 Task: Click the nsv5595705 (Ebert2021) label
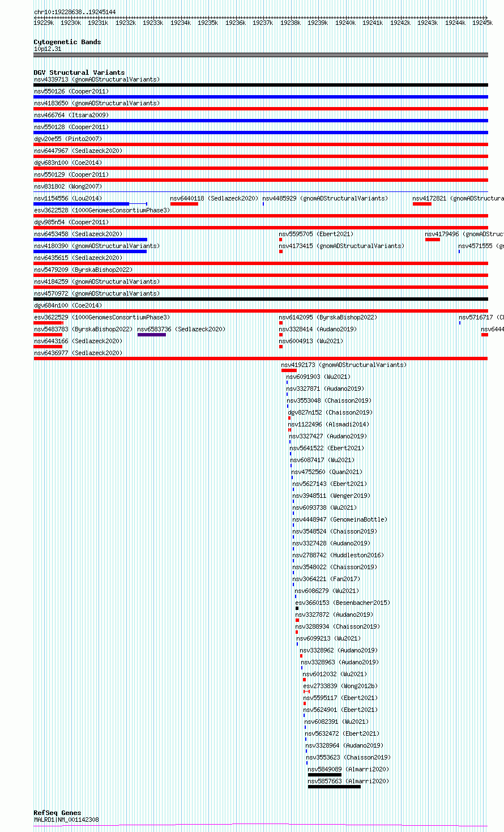click(316, 234)
